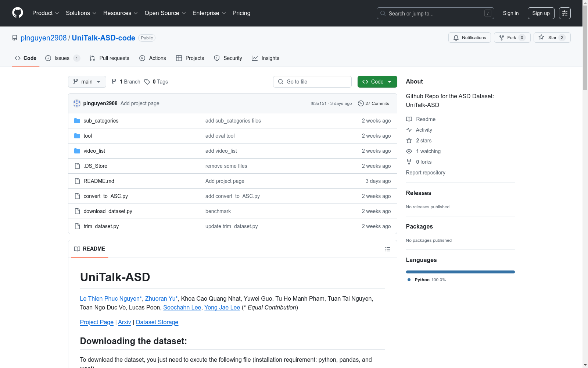
Task: Click the Pricing link
Action: point(241,13)
